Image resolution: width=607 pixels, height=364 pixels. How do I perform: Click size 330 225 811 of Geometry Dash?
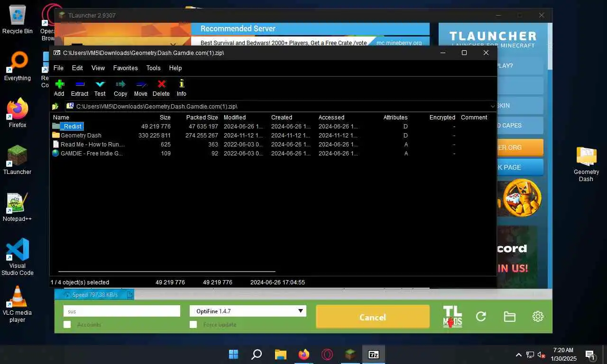tap(155, 136)
